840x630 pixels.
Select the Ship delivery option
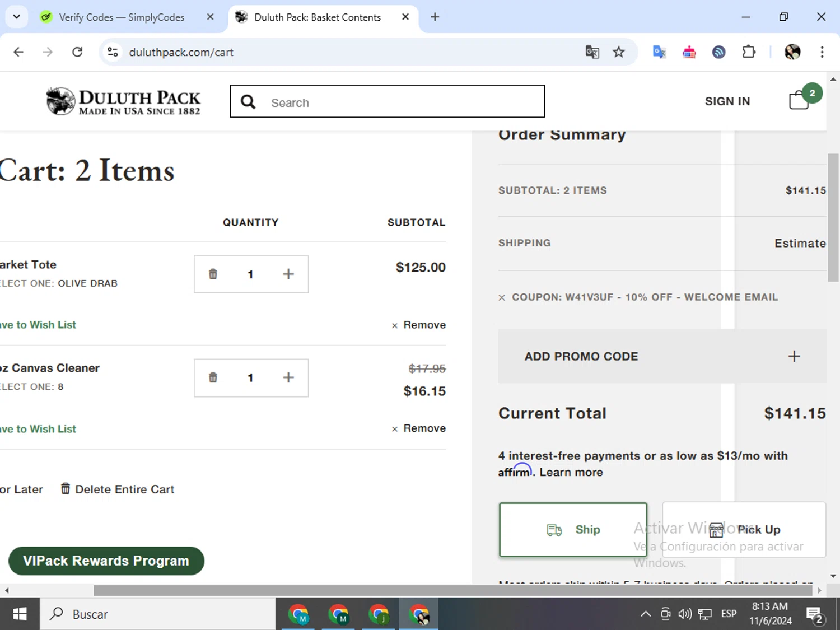coord(573,530)
